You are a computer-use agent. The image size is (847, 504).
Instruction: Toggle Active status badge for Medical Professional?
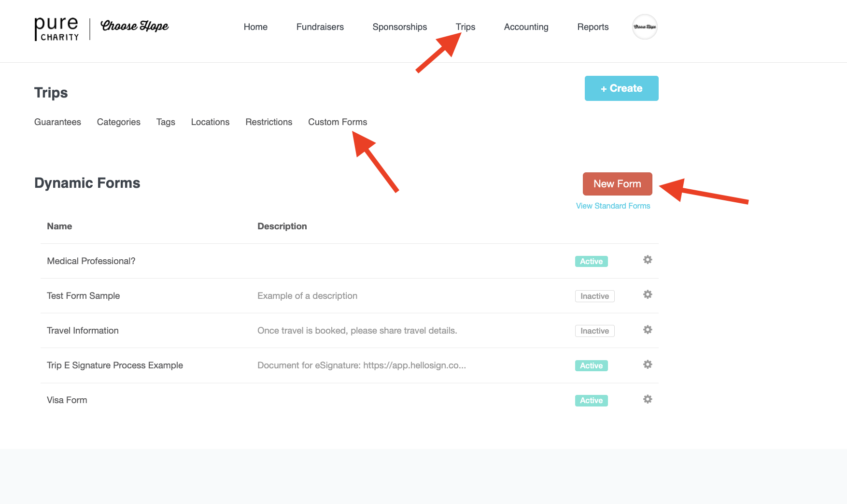click(591, 261)
